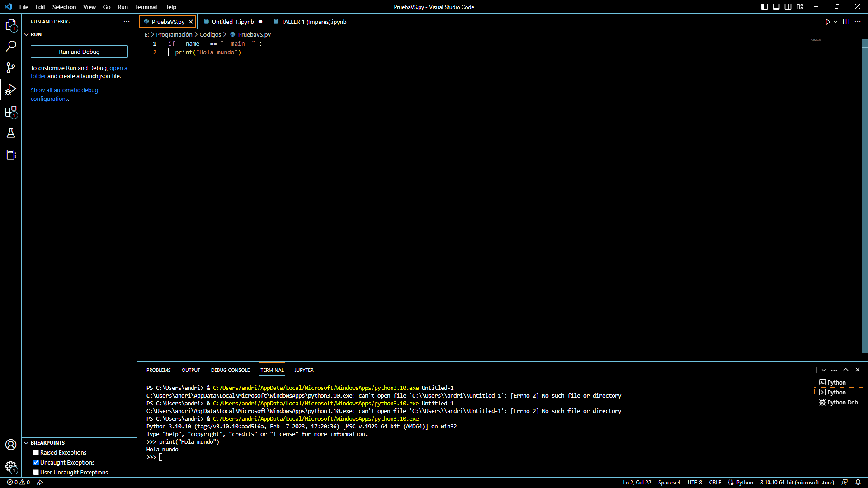
Task: Open the Testing view
Action: [x=11, y=133]
